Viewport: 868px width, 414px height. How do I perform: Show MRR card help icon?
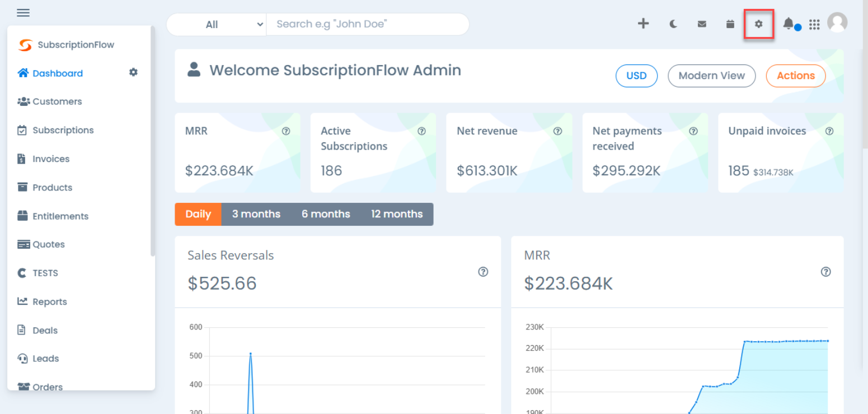[286, 131]
